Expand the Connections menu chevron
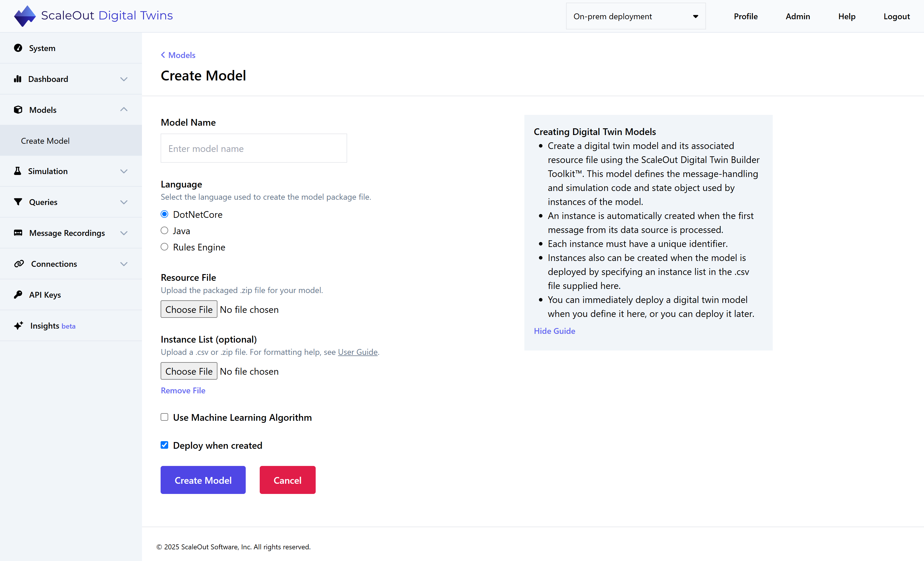The width and height of the screenshot is (924, 561). 124,264
